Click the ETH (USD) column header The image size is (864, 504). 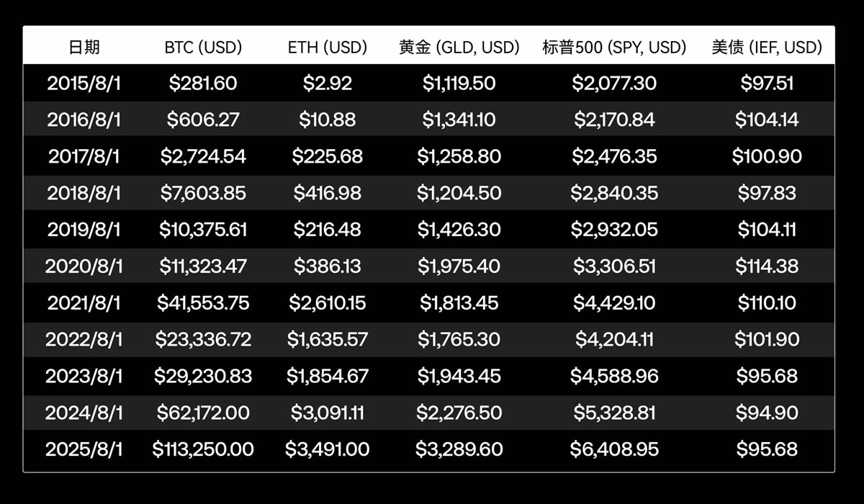tap(328, 48)
